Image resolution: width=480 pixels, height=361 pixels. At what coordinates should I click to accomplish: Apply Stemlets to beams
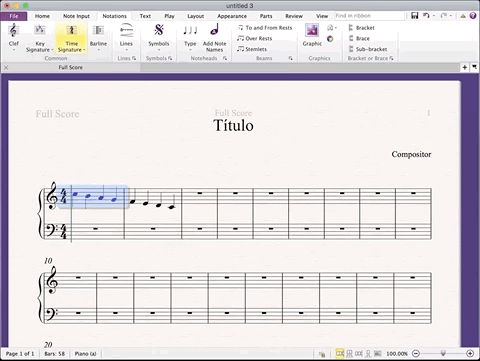click(252, 49)
